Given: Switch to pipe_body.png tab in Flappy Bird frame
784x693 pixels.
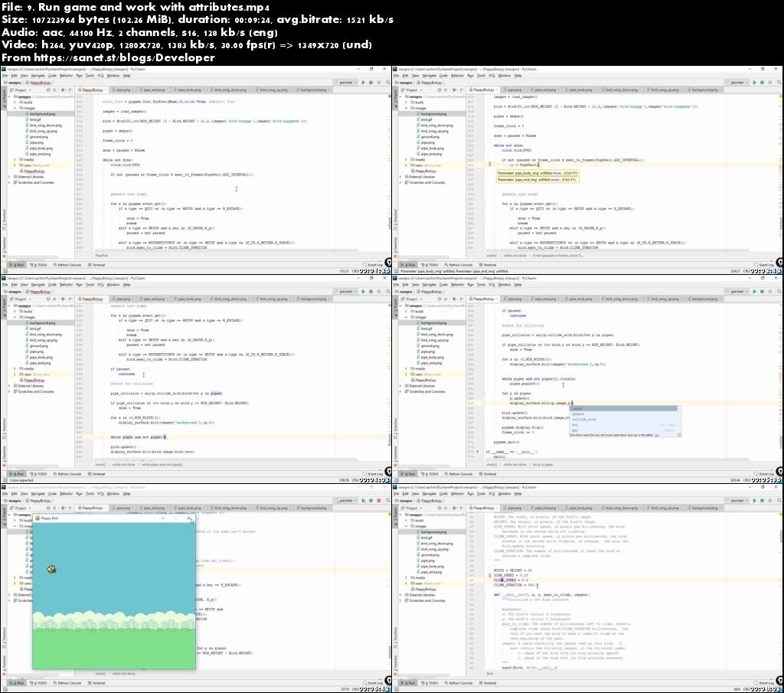Looking at the screenshot, I should click(189, 508).
